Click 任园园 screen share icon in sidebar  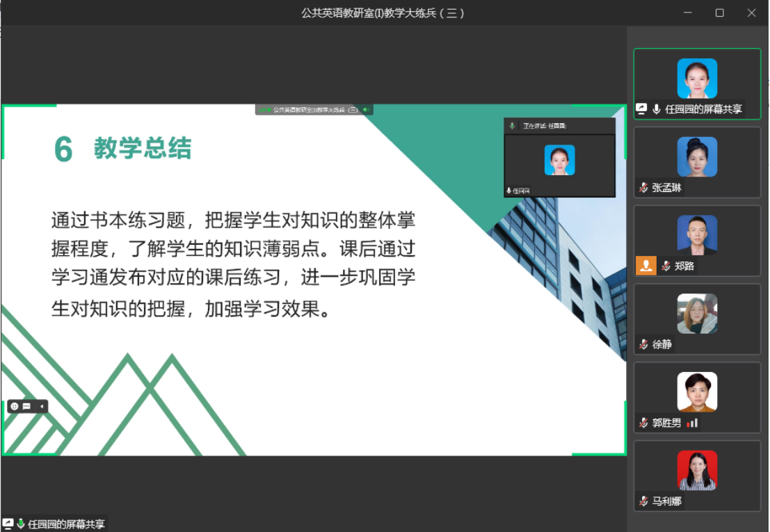[641, 109]
